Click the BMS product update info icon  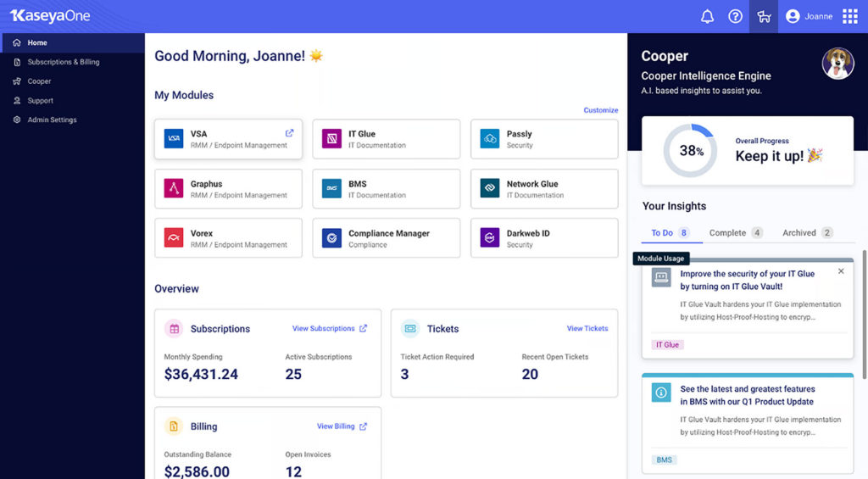pos(661,393)
